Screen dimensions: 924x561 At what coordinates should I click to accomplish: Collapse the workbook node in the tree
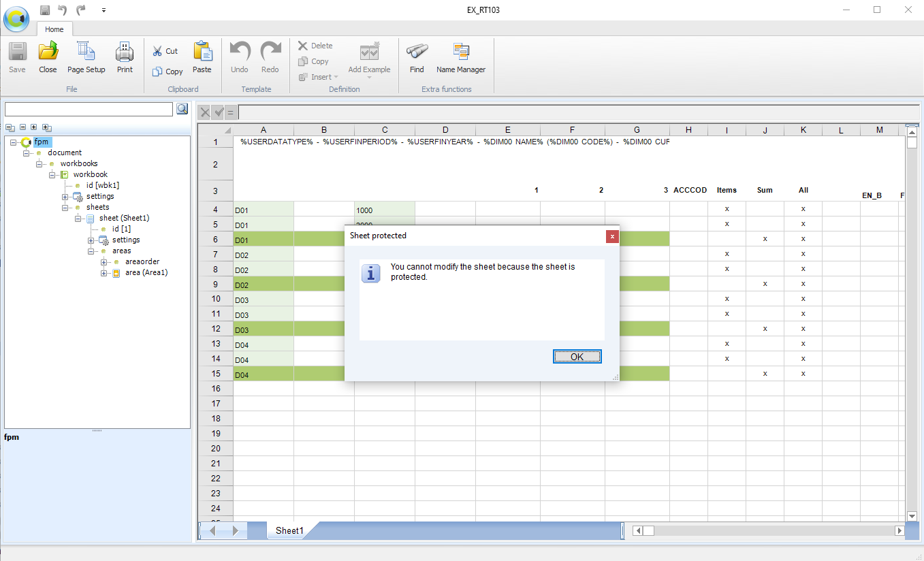coord(52,175)
